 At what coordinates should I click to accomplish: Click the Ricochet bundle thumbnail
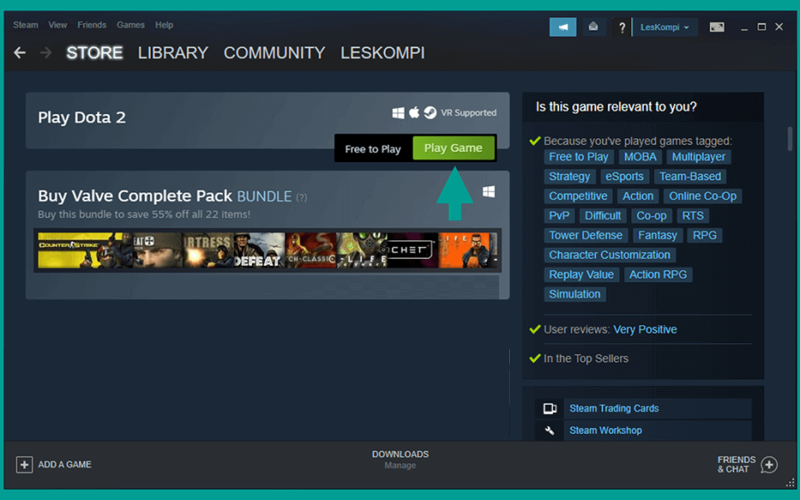coord(413,251)
